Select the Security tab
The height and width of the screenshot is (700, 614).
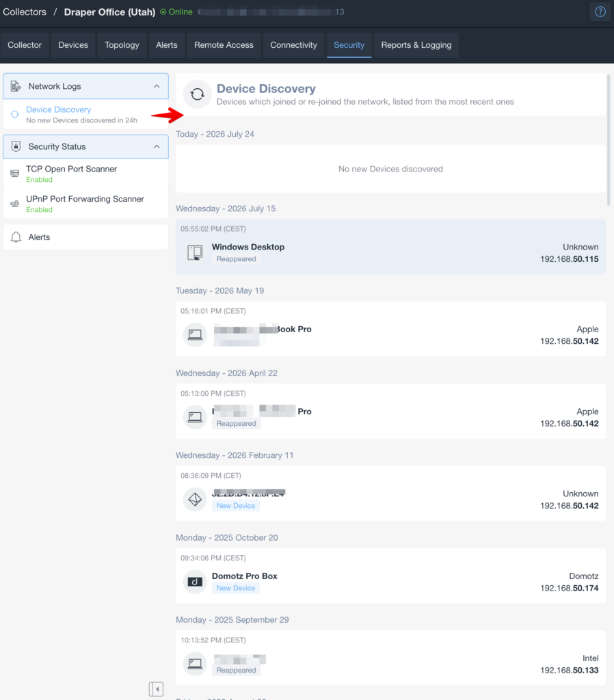(x=349, y=45)
